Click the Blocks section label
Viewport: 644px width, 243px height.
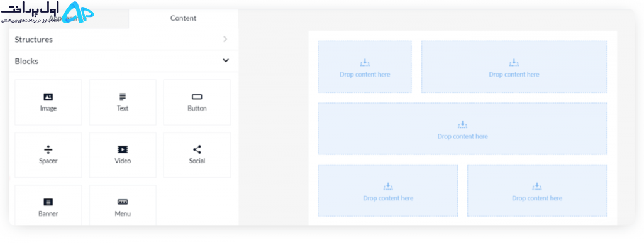coord(26,61)
